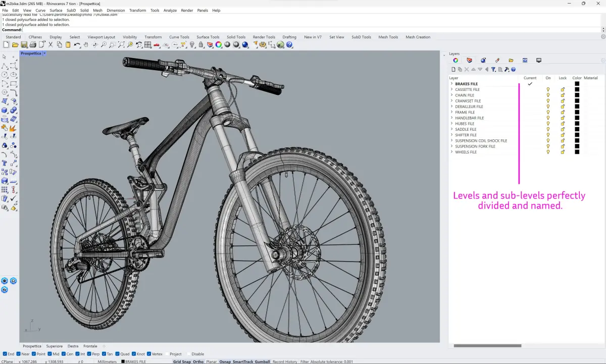Click the Save floppy disk icon
This screenshot has width=606, height=364.
click(x=24, y=45)
